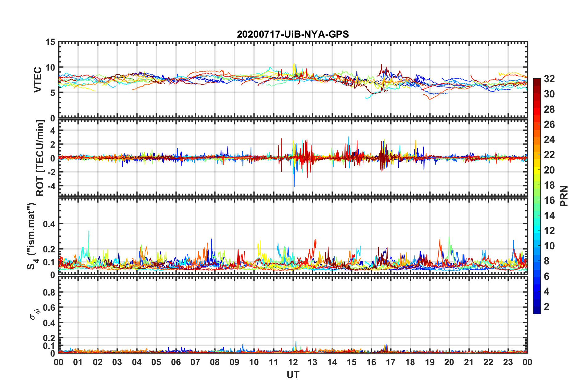The height and width of the screenshot is (392, 586).
Task: Click colorbar tick label 2
Action: [x=547, y=306]
